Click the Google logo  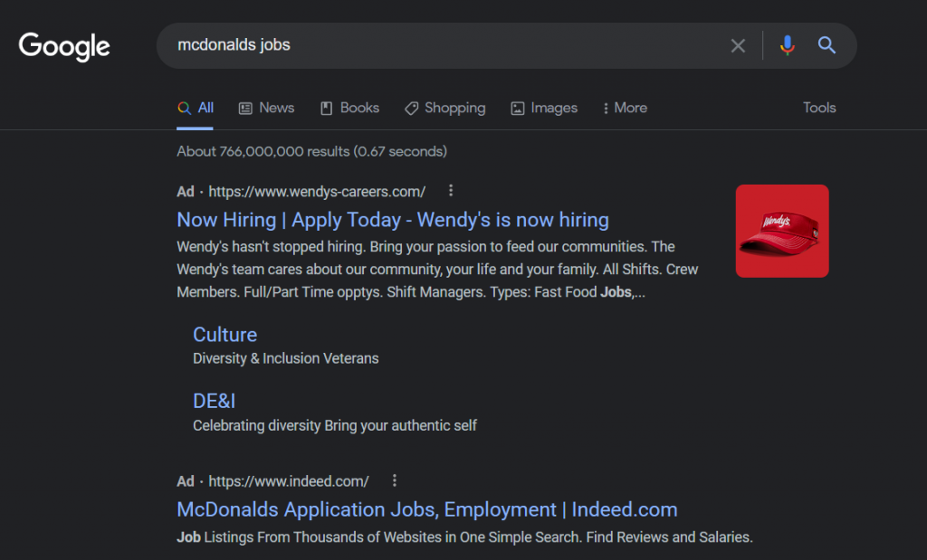click(x=64, y=47)
